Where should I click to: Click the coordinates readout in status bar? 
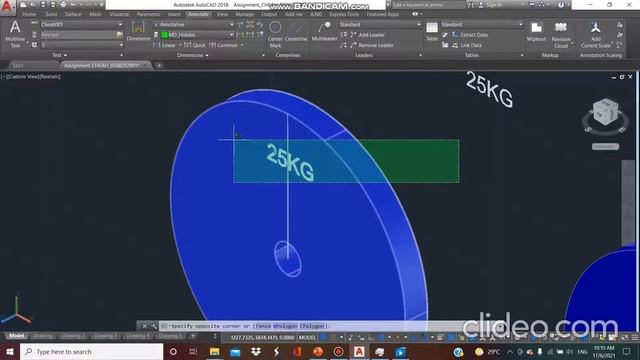tap(262, 338)
